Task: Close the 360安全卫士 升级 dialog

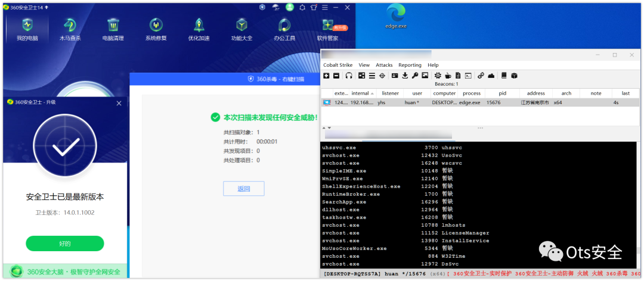Action: click(119, 103)
